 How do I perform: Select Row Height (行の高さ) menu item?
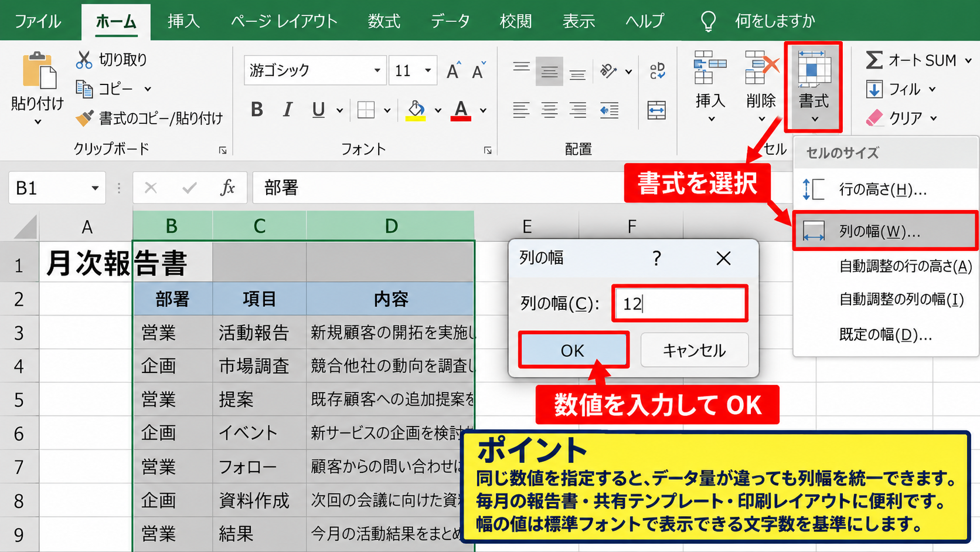(x=886, y=189)
